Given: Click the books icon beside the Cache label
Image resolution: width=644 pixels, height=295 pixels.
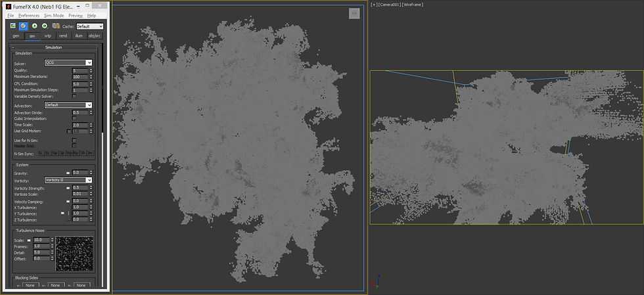Looking at the screenshot, I should [56, 26].
